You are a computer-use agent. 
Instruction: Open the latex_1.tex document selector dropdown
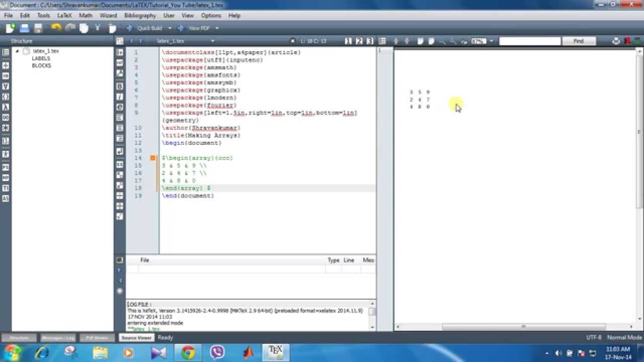tap(213, 41)
